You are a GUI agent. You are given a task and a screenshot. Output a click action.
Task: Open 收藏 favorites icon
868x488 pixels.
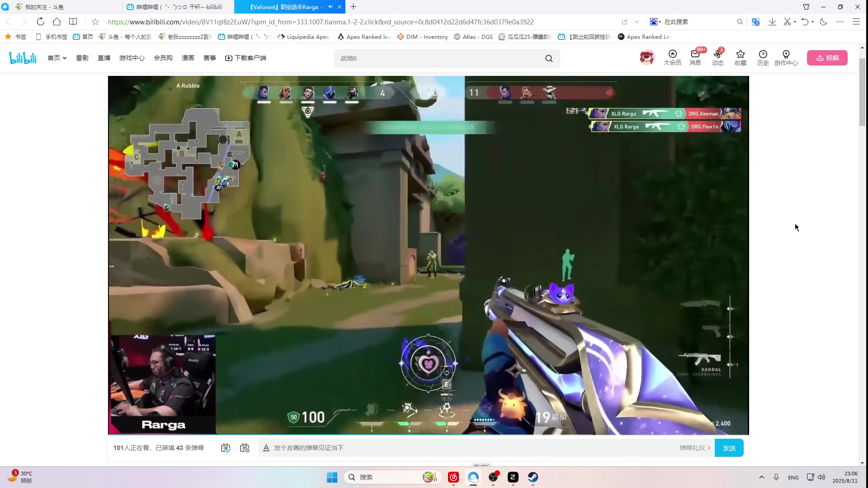point(740,58)
